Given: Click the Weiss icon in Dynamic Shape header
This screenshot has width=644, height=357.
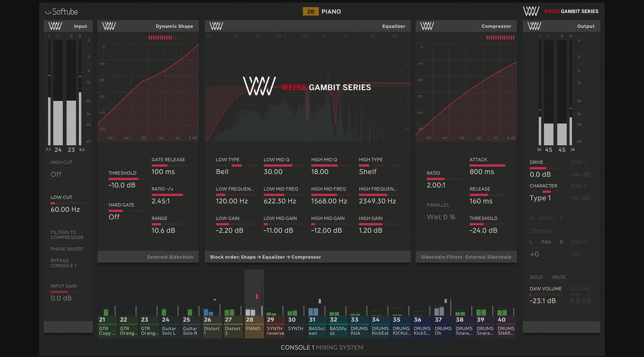Looking at the screenshot, I should [109, 26].
